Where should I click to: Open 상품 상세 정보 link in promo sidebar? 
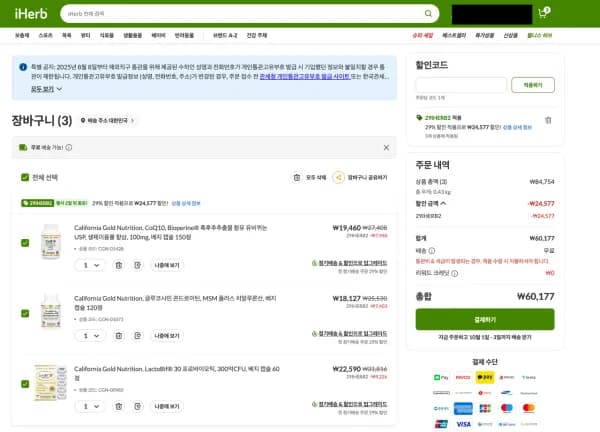click(517, 127)
